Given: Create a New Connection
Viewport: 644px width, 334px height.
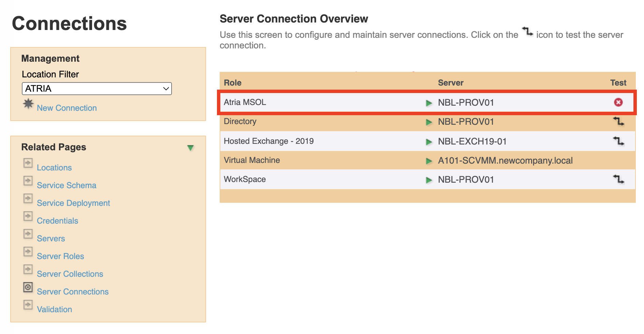Looking at the screenshot, I should (x=67, y=108).
